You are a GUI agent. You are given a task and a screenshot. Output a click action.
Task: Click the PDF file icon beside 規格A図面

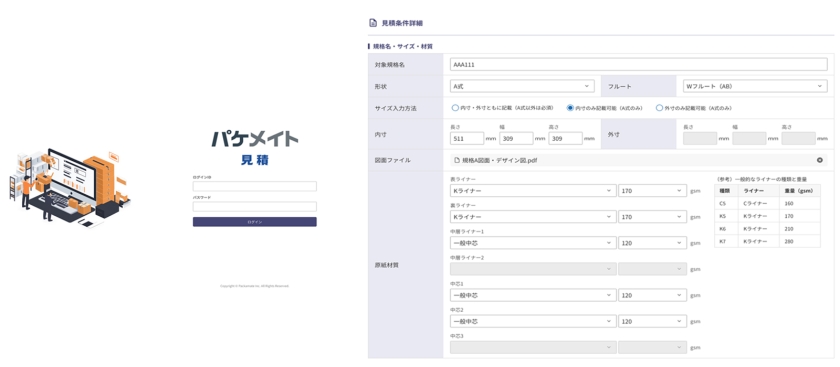point(457,160)
